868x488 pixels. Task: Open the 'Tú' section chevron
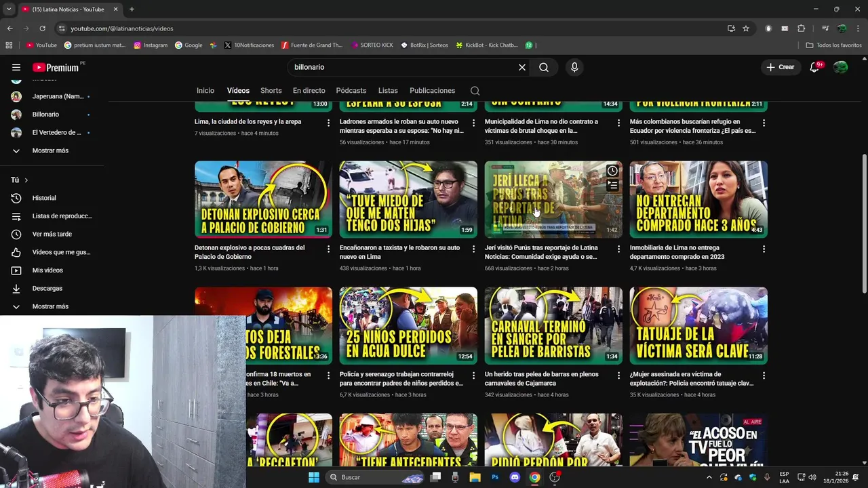[x=26, y=180]
